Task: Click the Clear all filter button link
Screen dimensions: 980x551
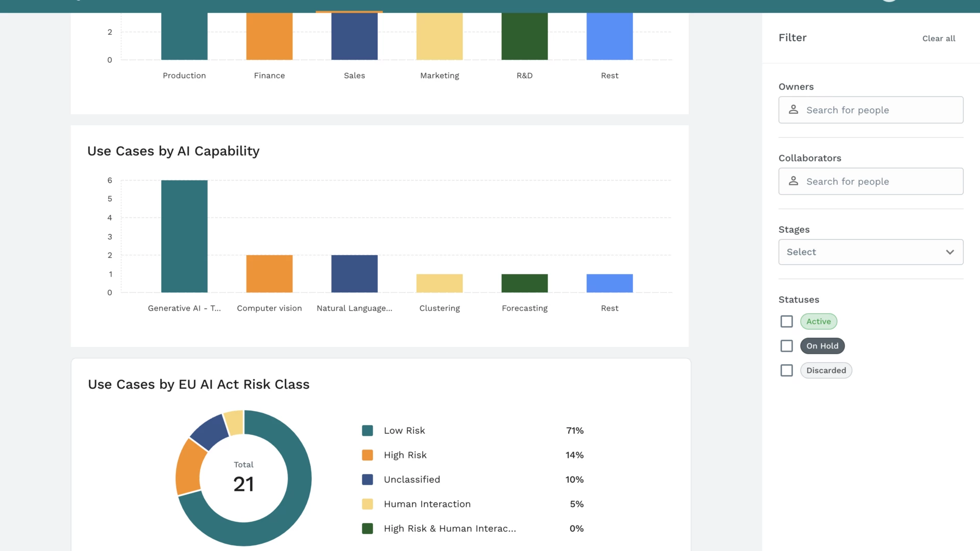Action: pyautogui.click(x=938, y=38)
